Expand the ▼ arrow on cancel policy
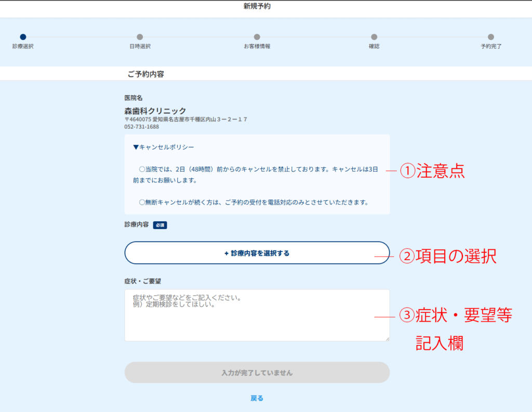Viewport: 532px width, 412px height. (137, 148)
